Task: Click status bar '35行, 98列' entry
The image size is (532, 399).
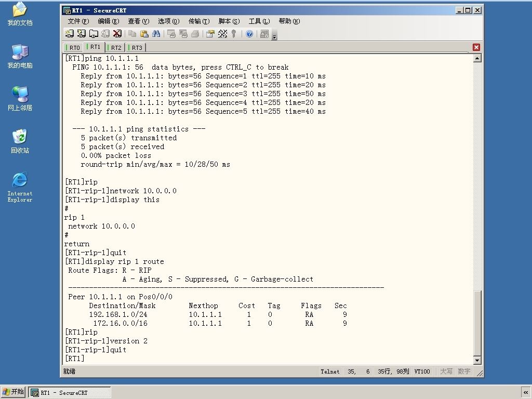Action: [393, 371]
